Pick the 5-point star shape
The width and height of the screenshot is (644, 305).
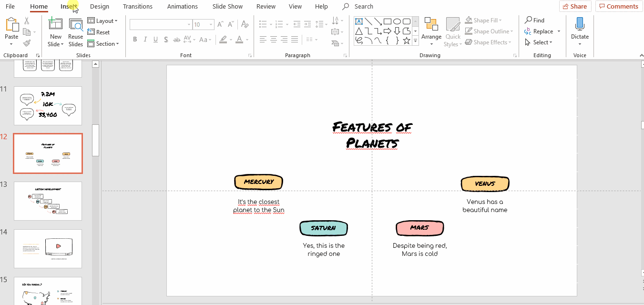tap(407, 41)
